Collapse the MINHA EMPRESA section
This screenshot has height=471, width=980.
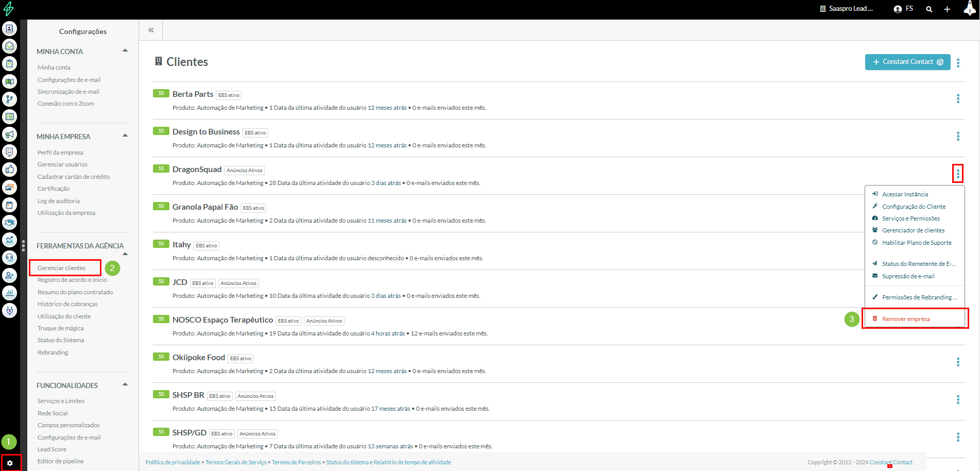(x=125, y=136)
